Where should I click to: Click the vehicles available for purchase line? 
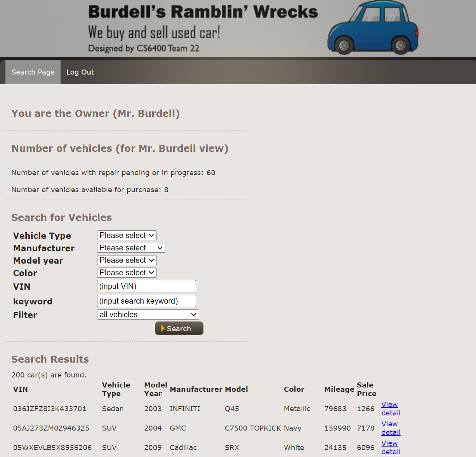[x=90, y=190]
